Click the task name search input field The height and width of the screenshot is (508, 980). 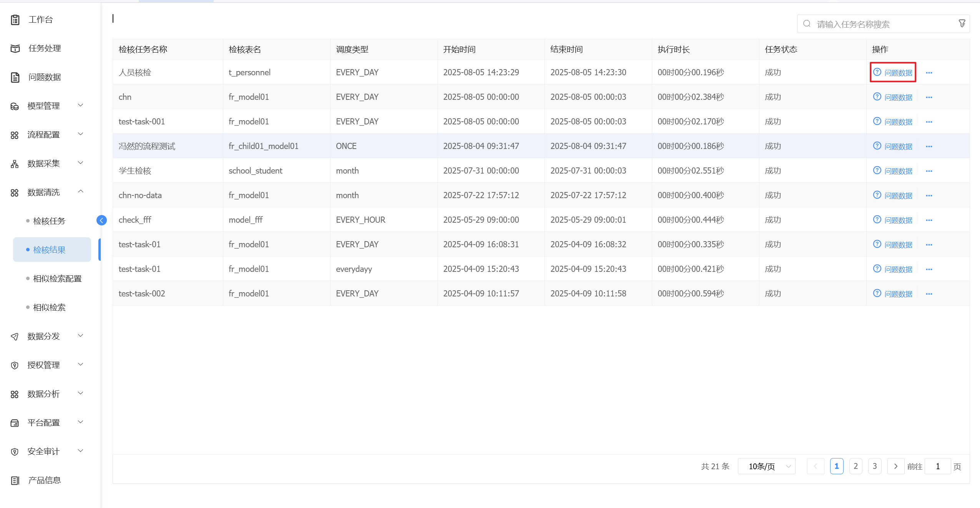tap(880, 24)
